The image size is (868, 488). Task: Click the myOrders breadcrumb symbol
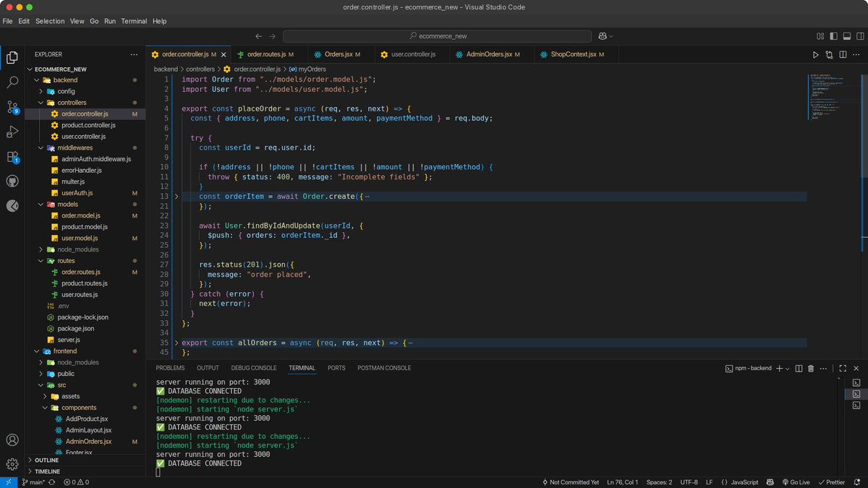pos(307,69)
